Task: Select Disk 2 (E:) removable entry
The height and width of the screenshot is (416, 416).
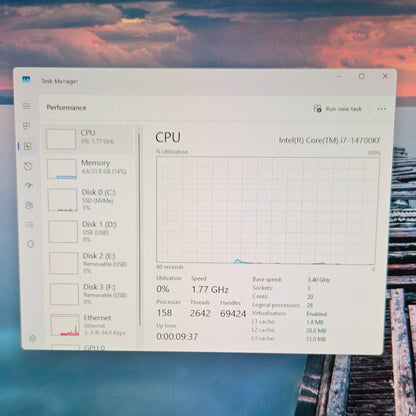Action: 91,263
